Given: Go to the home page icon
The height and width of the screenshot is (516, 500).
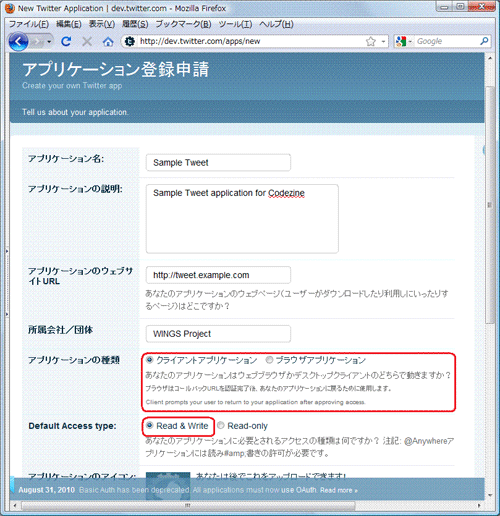Looking at the screenshot, I should click(x=108, y=42).
